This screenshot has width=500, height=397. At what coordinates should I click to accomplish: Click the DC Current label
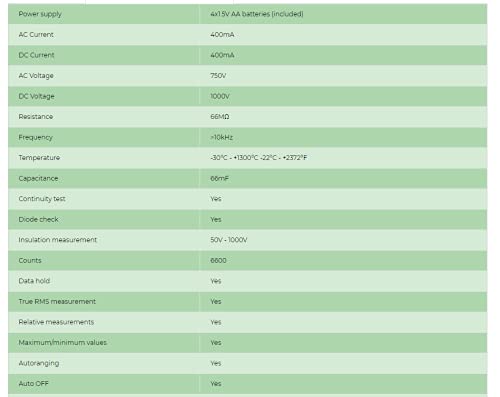(36, 55)
